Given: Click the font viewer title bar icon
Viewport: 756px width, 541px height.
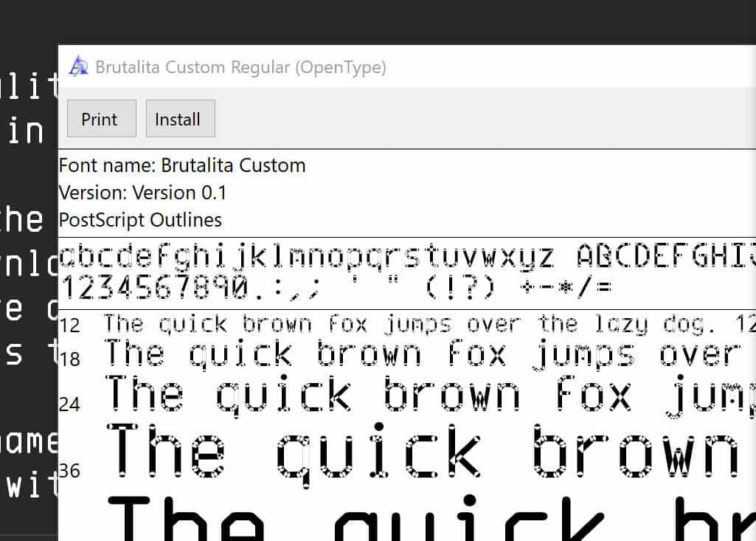Looking at the screenshot, I should click(78, 66).
